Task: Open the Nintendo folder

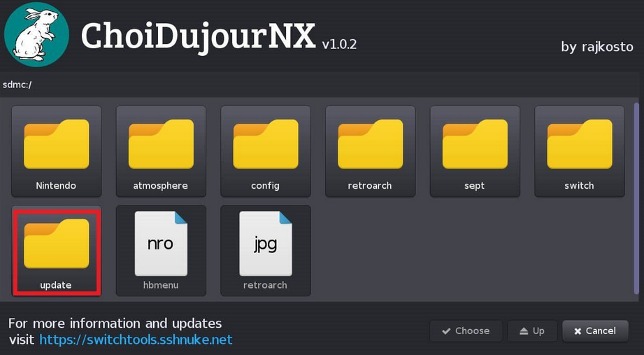Action: tap(56, 152)
